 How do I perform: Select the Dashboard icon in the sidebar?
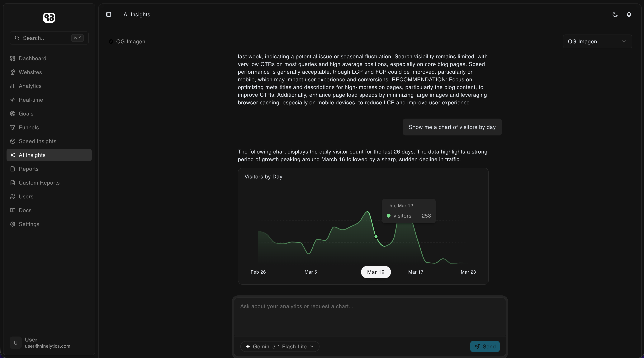13,59
